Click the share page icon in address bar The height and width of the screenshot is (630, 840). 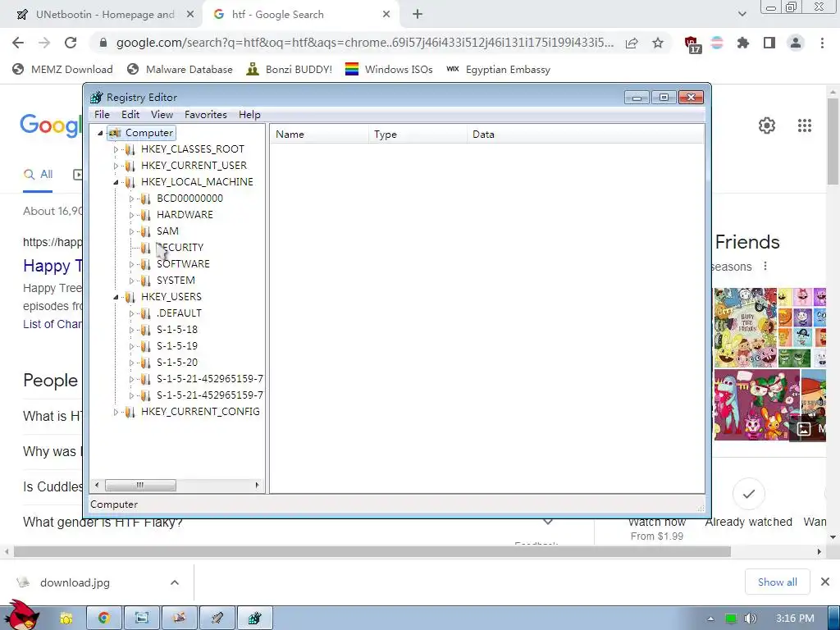click(x=632, y=43)
